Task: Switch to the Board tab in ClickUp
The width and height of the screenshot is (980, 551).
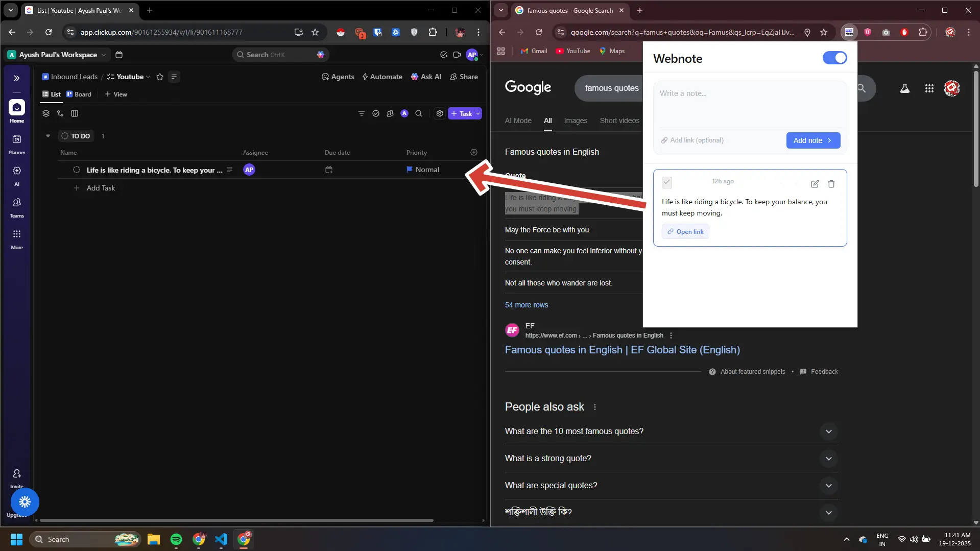Action: 79,94
